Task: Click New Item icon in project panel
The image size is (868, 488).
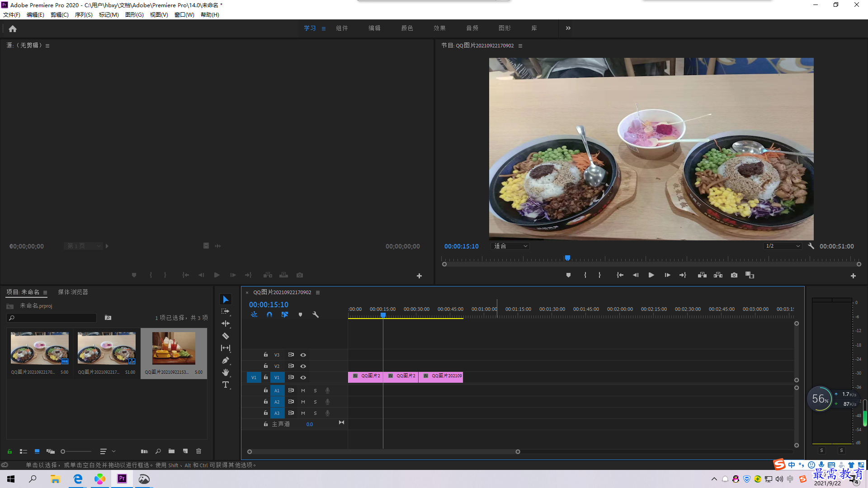Action: (x=185, y=451)
